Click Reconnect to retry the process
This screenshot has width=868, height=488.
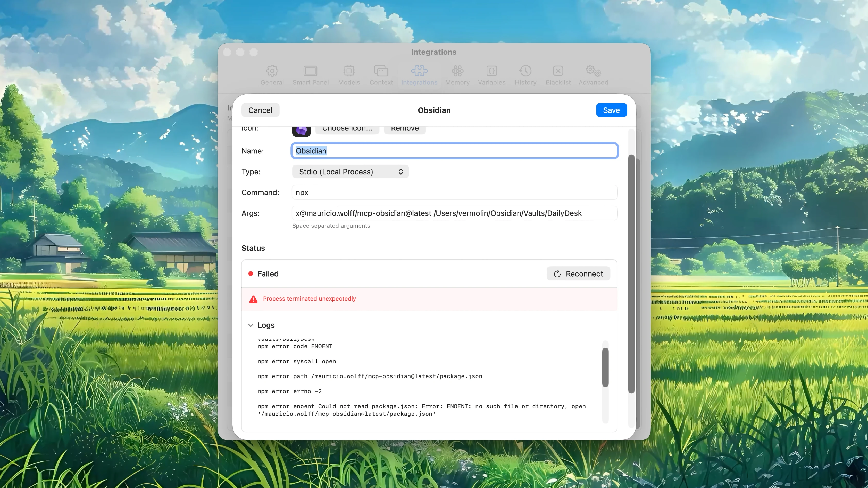point(578,273)
